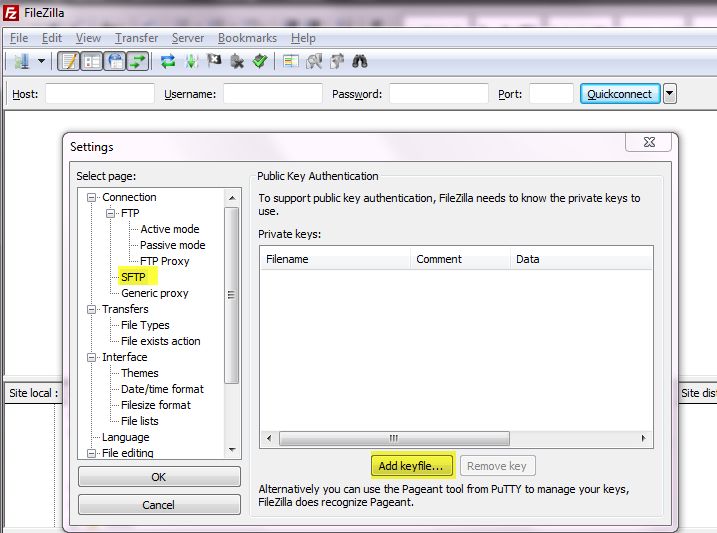This screenshot has width=717, height=533.
Task: Click the Host input field
Action: click(100, 94)
